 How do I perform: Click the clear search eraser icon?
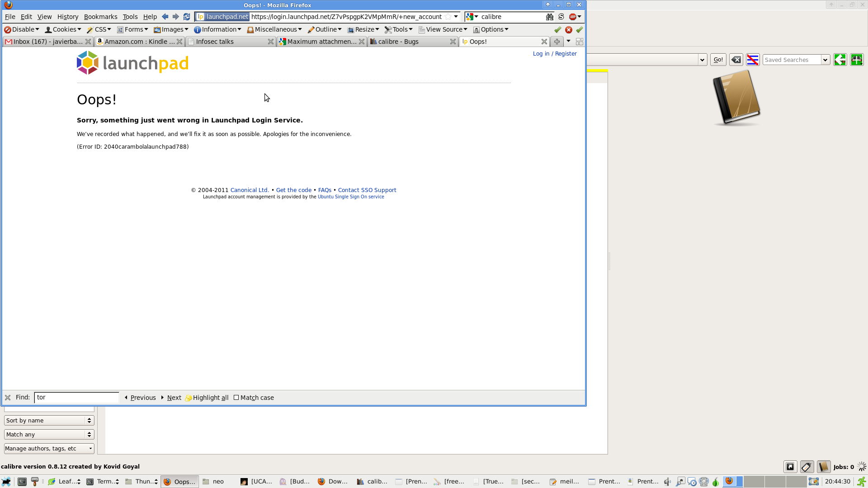pos(736,60)
